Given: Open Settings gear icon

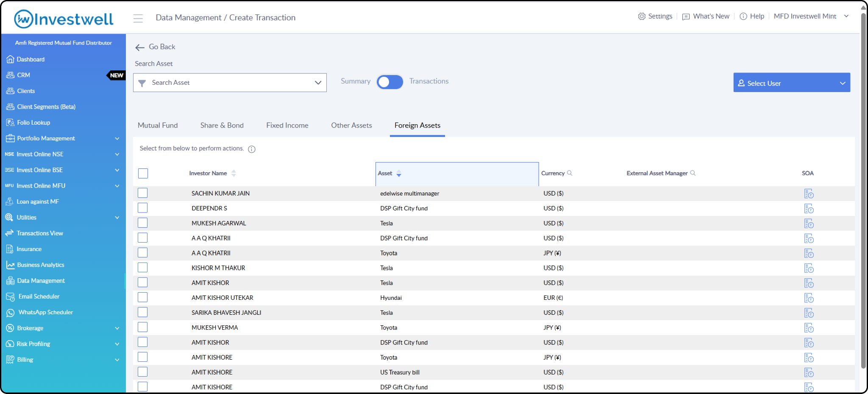Looking at the screenshot, I should [x=642, y=17].
